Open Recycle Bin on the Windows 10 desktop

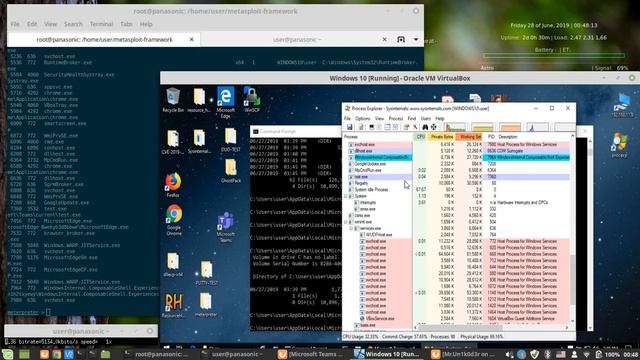click(x=173, y=100)
